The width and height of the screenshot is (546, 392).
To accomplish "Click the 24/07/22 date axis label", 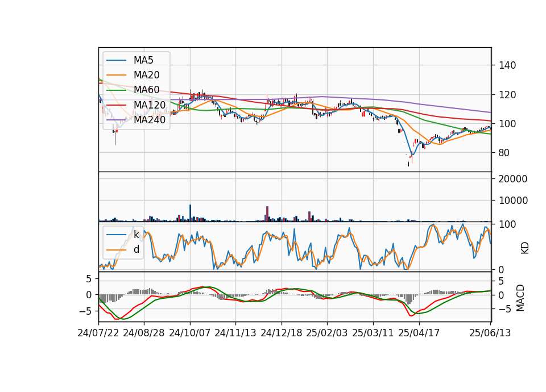I will [x=98, y=333].
